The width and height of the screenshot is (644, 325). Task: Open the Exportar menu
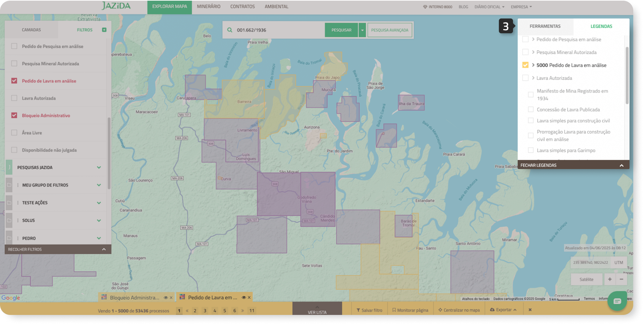coord(503,310)
